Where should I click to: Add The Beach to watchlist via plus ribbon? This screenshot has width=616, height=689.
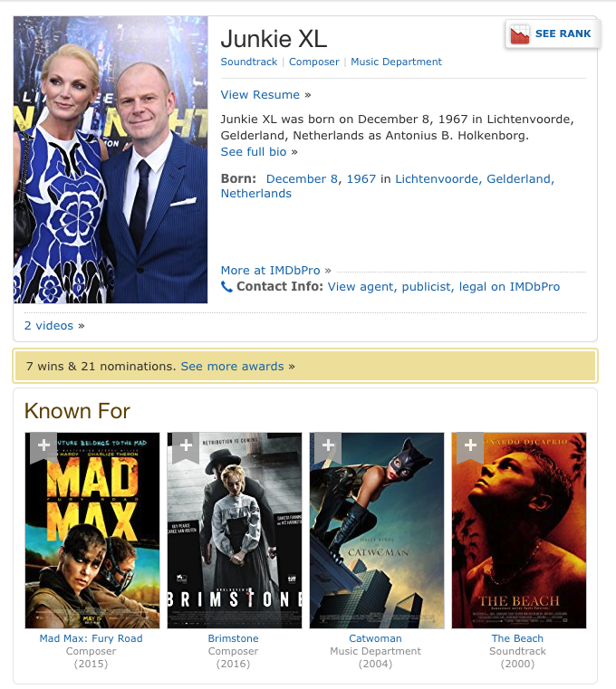click(470, 446)
